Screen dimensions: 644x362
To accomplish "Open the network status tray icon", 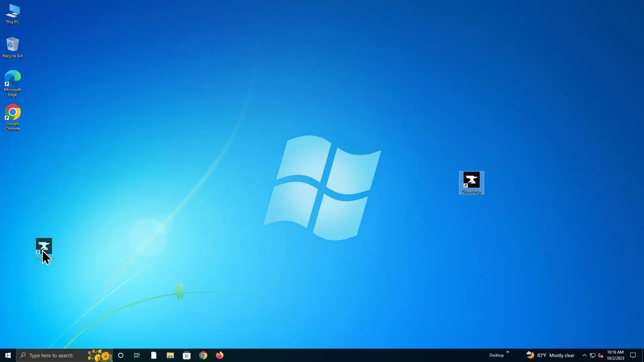I will [x=593, y=355].
